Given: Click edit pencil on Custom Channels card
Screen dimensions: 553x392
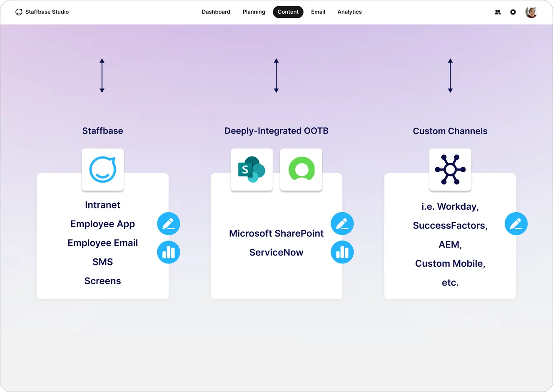Looking at the screenshot, I should 516,224.
